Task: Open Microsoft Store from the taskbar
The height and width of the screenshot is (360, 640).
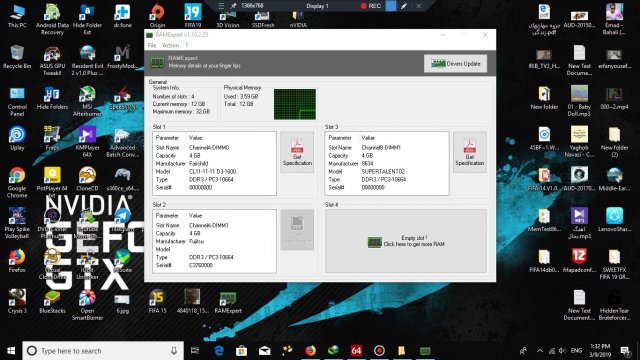Action: (241, 351)
